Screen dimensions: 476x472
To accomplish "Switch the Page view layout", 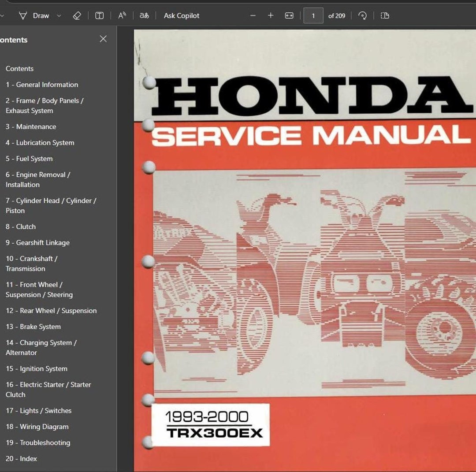I will point(385,16).
